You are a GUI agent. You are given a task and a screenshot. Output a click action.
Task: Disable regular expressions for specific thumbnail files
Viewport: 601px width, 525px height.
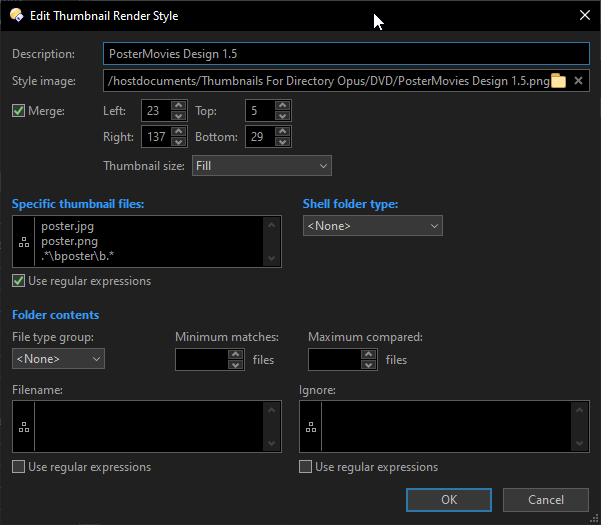pos(18,281)
